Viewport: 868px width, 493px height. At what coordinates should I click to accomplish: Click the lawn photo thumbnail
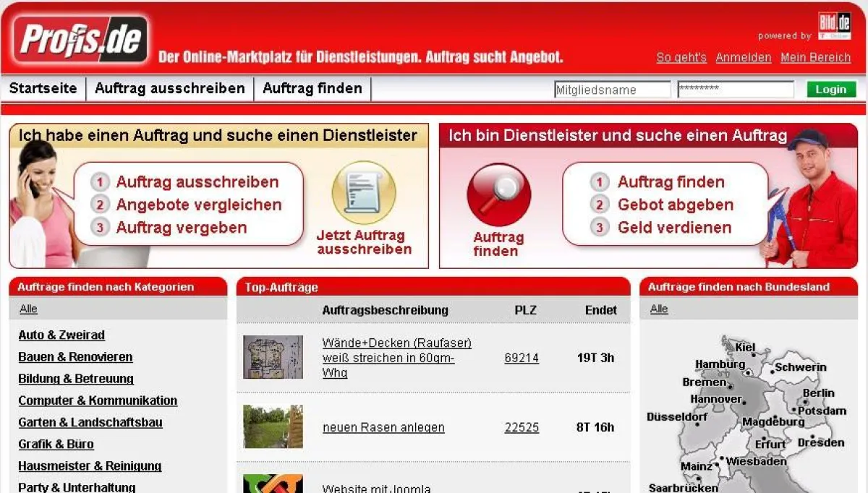pyautogui.click(x=273, y=426)
